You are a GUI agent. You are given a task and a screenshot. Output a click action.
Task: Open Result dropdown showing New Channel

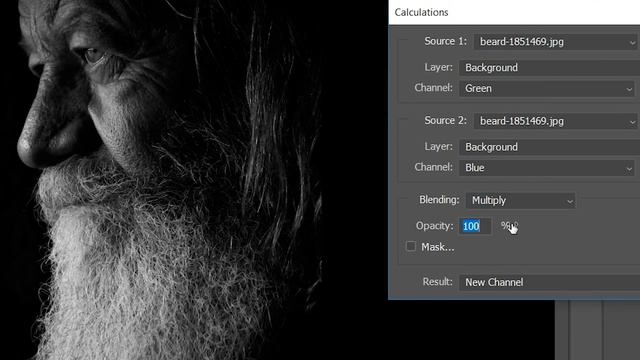pos(549,282)
